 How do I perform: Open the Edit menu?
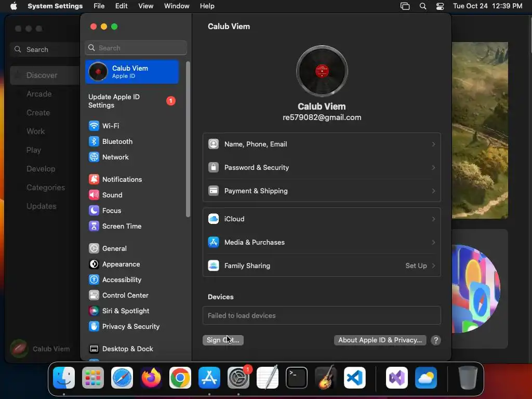click(121, 6)
